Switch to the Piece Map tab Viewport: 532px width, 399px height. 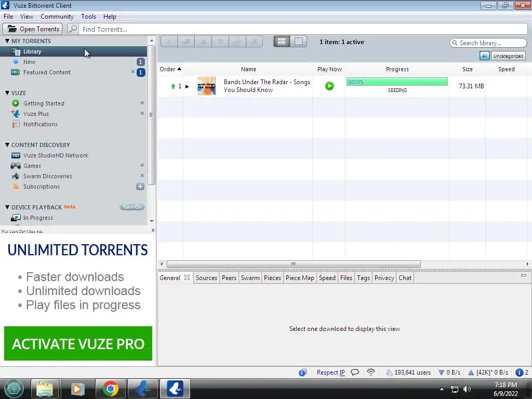pos(300,278)
